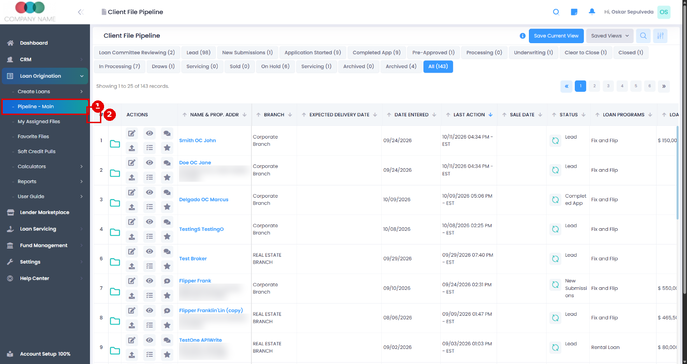Click message bubble icon in Flipper Frank row
687x364 pixels.
[167, 281]
